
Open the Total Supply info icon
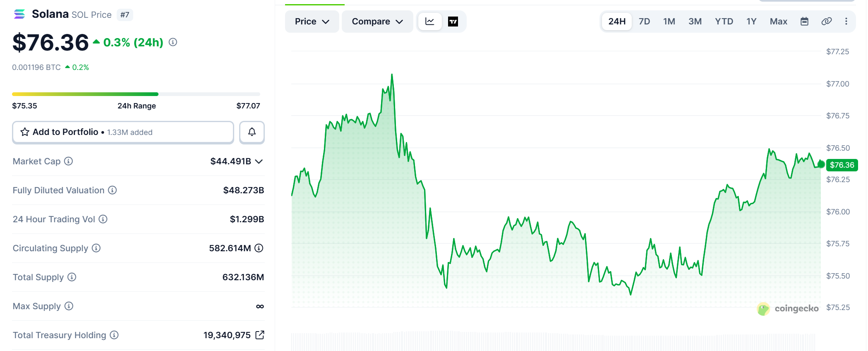tap(72, 277)
